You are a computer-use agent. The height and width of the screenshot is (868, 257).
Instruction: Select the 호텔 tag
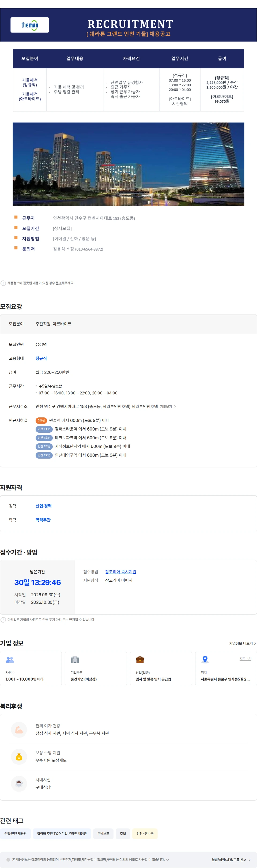[x=123, y=834]
